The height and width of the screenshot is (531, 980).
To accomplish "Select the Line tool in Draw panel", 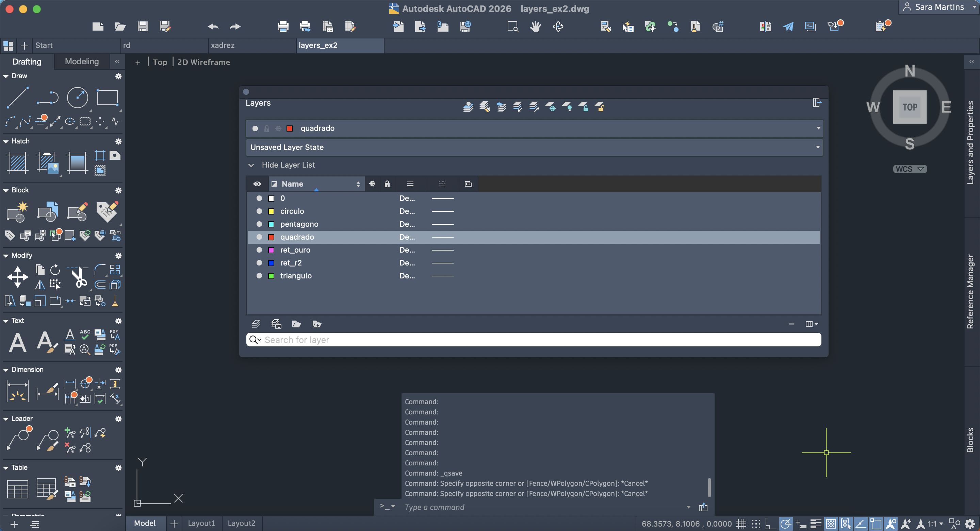I will [17, 97].
